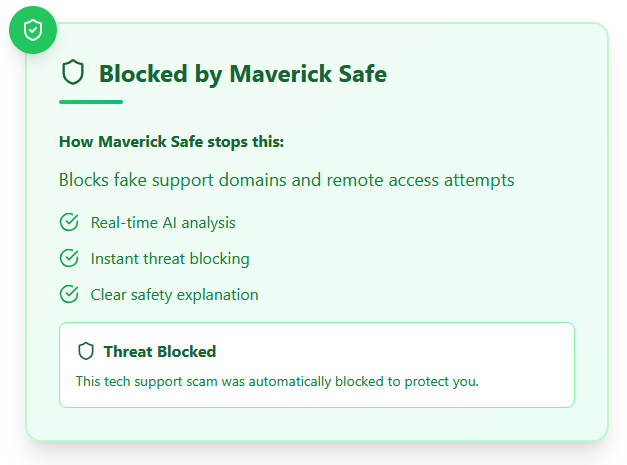Viewport: 627px width, 465px height.
Task: Click the tech support scam message text
Action: point(277,381)
